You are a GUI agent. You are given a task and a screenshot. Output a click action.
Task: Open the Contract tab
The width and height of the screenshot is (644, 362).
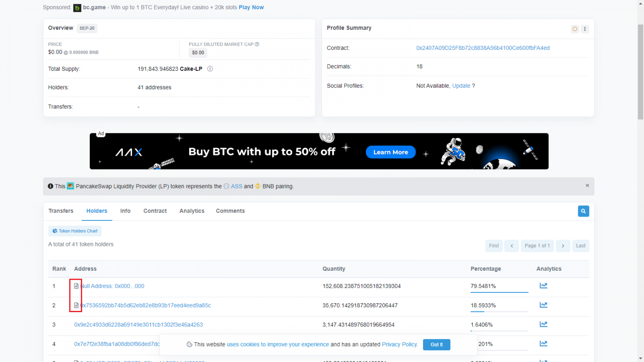tap(155, 211)
